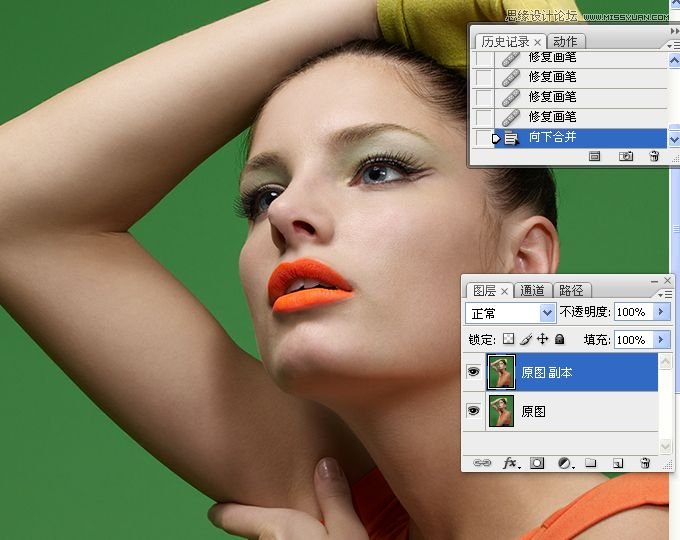This screenshot has width=680, height=540.
Task: Lock all padlock icon
Action: point(560,339)
